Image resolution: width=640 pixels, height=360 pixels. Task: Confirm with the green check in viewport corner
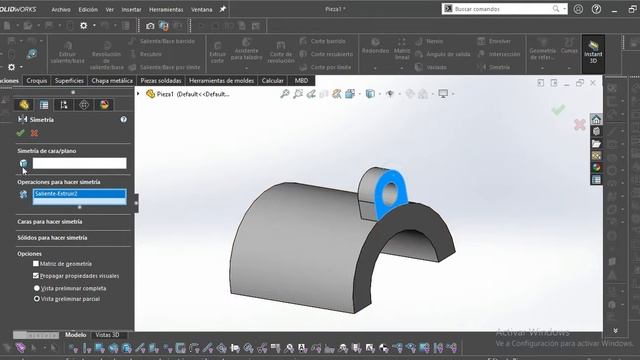coord(558,109)
